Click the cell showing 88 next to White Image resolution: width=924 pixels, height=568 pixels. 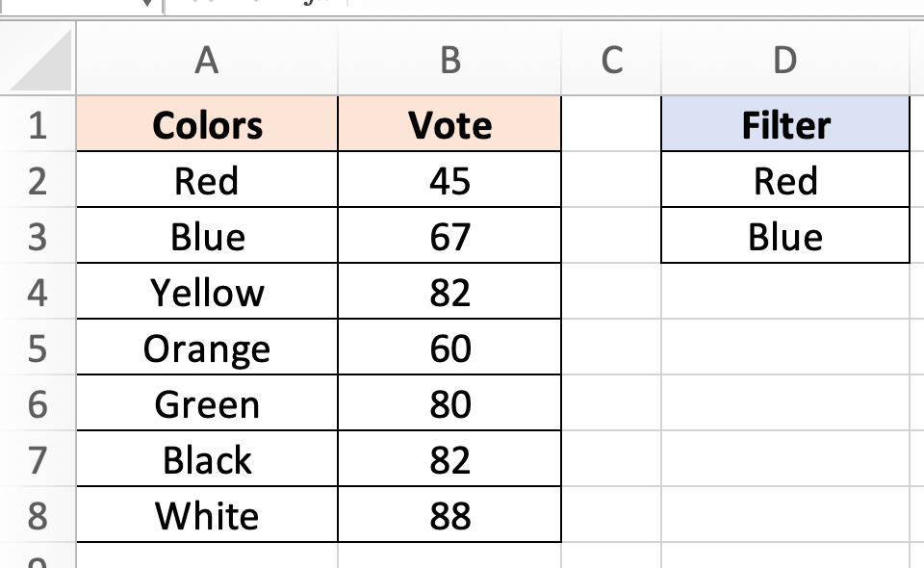tap(449, 515)
